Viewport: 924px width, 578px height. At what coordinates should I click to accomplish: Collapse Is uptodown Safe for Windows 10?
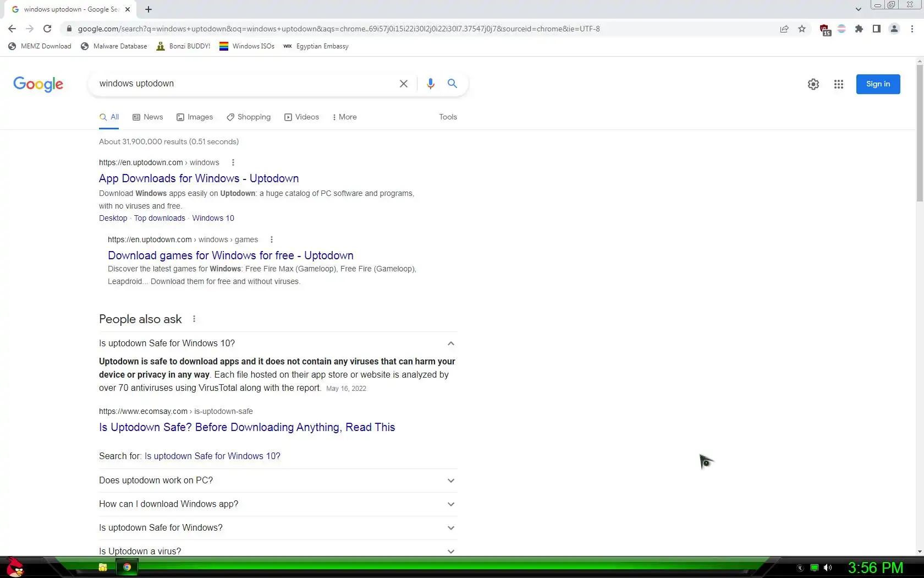278,343
